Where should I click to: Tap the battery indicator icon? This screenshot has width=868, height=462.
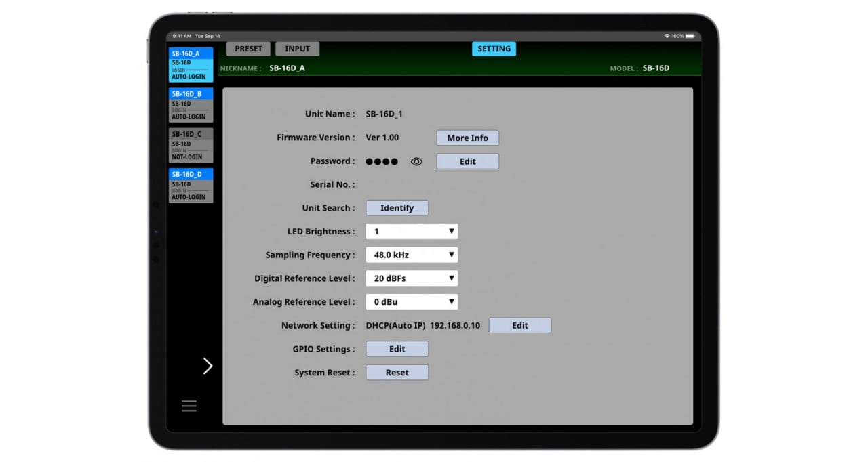690,36
